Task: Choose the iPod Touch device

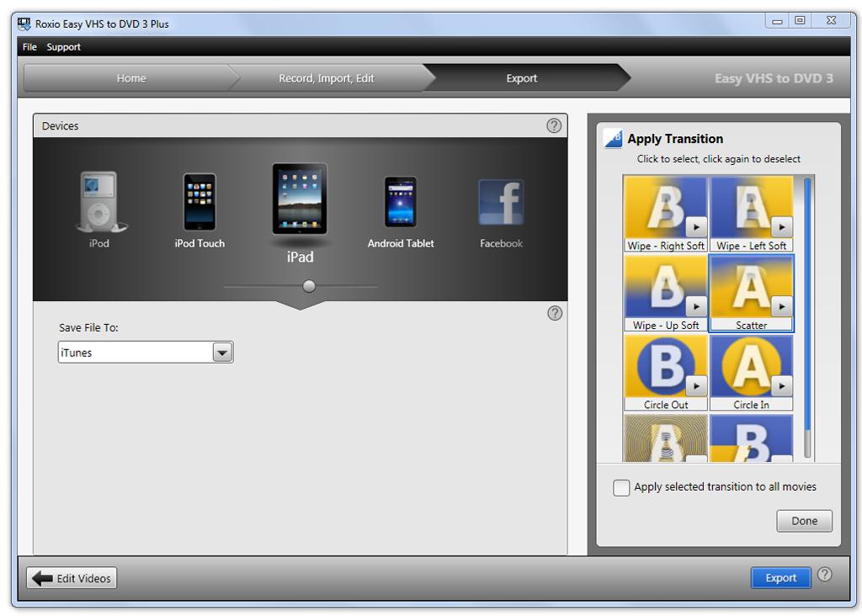Action: (200, 202)
